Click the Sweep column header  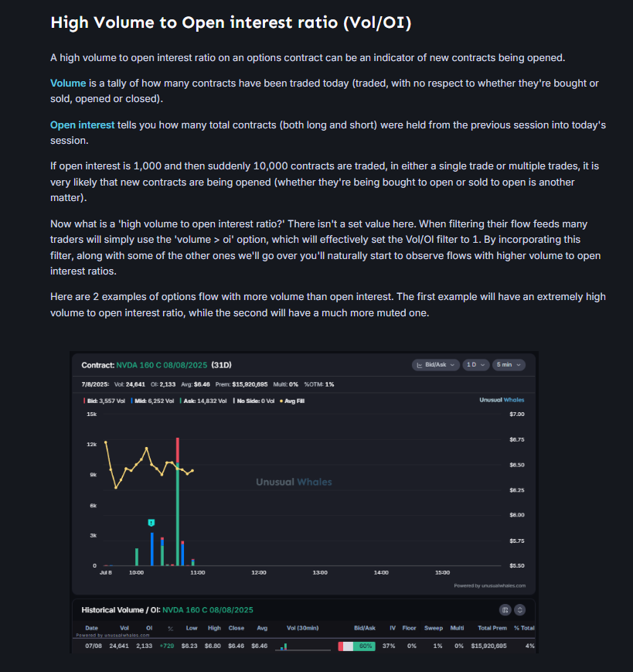[x=433, y=628]
